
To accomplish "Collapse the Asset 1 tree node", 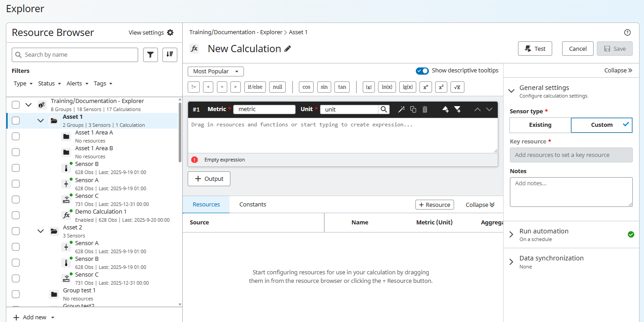I will 41,121.
